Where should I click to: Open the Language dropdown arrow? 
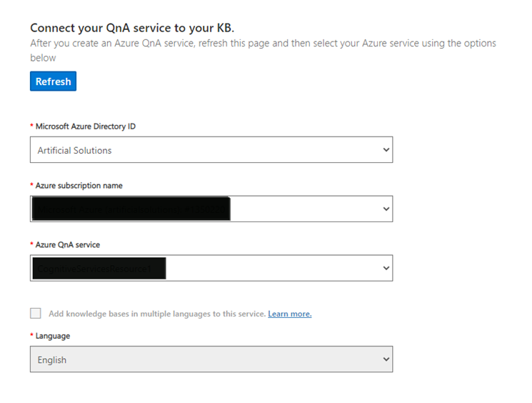(386, 359)
